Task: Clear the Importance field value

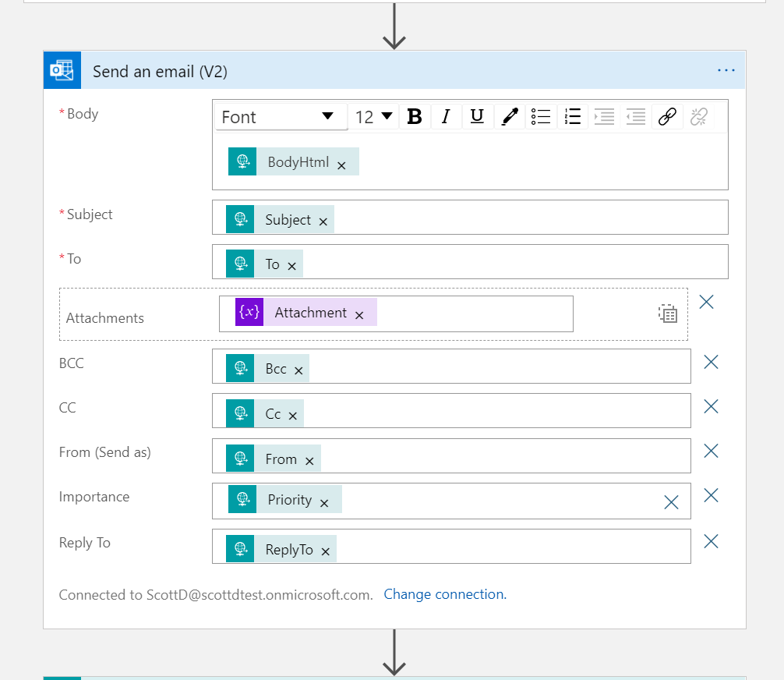Action: pyautogui.click(x=671, y=502)
